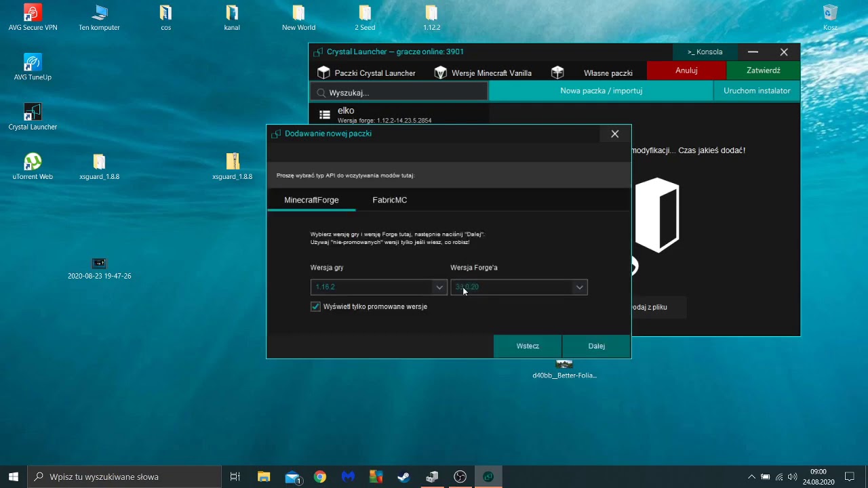The height and width of the screenshot is (488, 868).
Task: Select the xsguard_1.8.8 folder icon
Action: tap(99, 166)
